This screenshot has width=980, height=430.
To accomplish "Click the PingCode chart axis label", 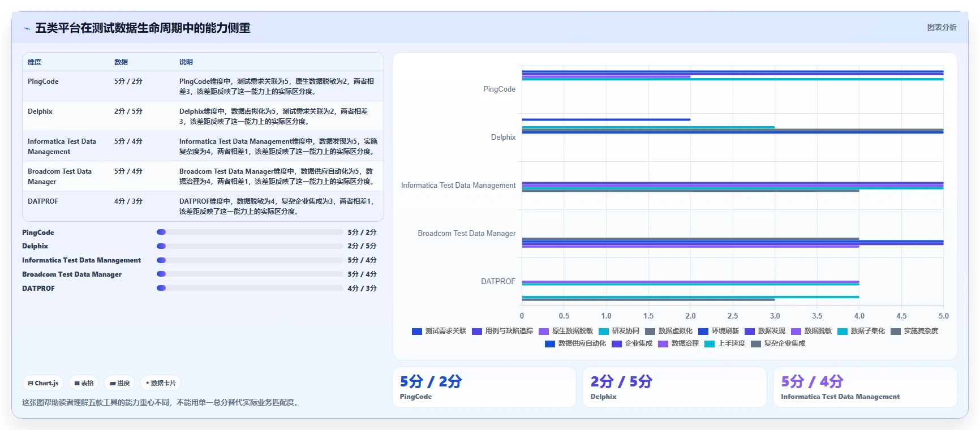I will [499, 89].
